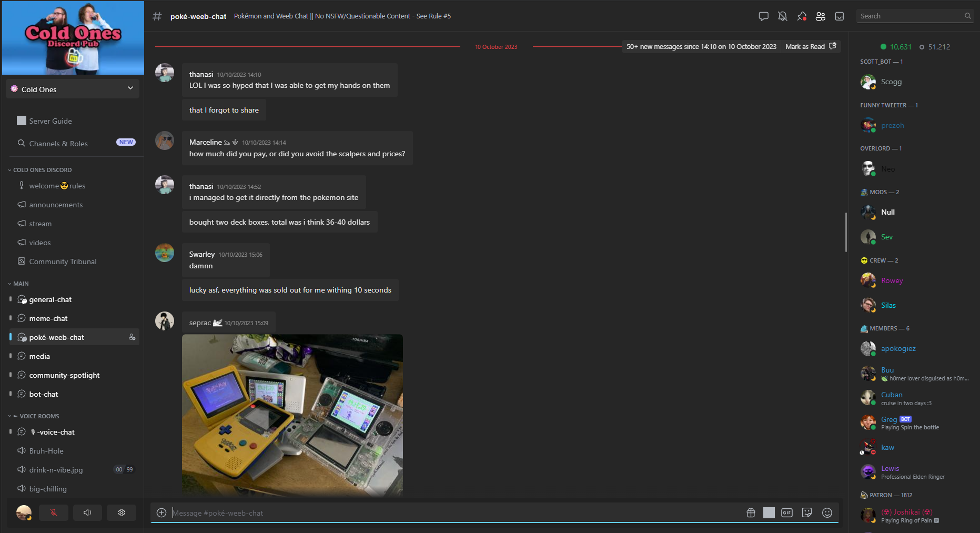980x533 pixels.
Task: Click the Bruh-Hole speaker icon
Action: (x=22, y=451)
